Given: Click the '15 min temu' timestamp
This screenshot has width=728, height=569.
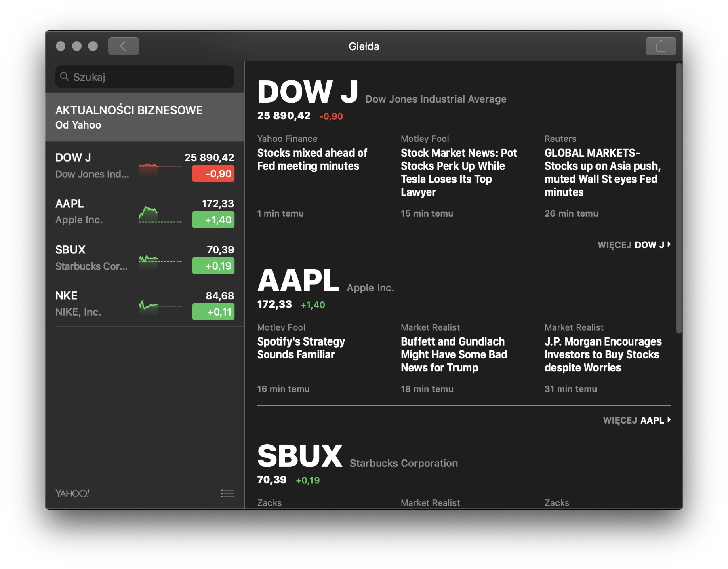Looking at the screenshot, I should pyautogui.click(x=427, y=213).
